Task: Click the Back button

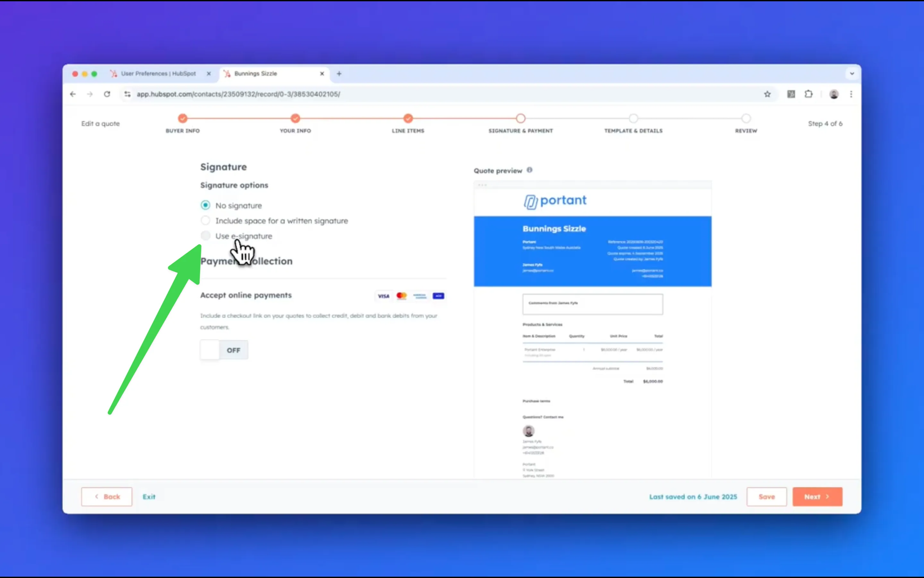Action: (107, 496)
